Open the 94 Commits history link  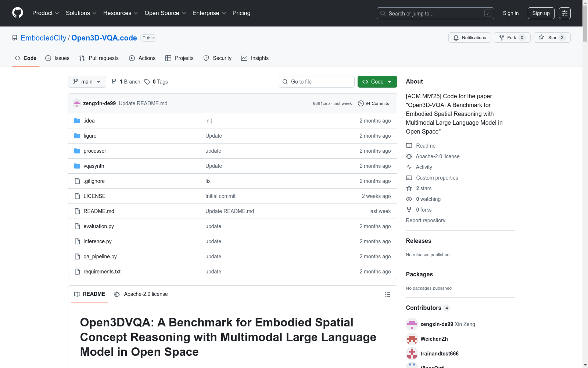click(373, 103)
